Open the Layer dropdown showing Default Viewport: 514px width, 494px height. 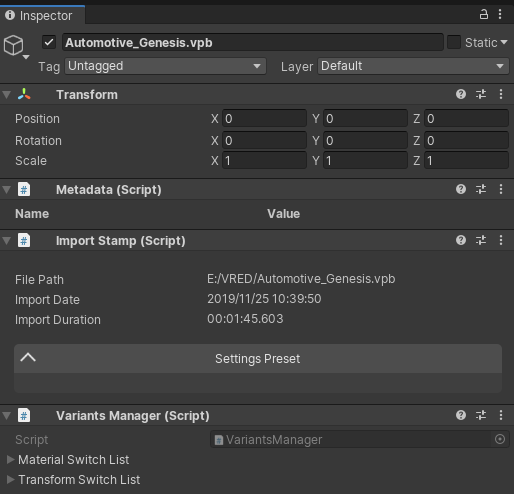[x=413, y=66]
